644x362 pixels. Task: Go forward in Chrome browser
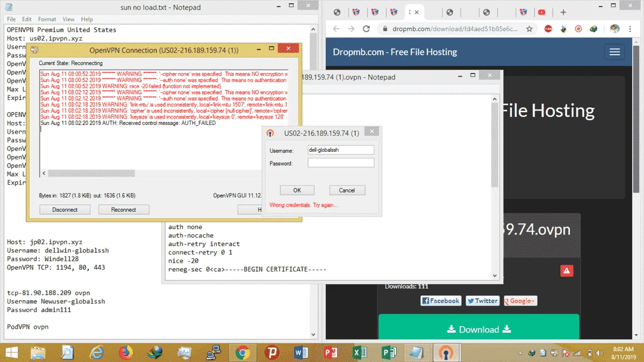point(351,29)
